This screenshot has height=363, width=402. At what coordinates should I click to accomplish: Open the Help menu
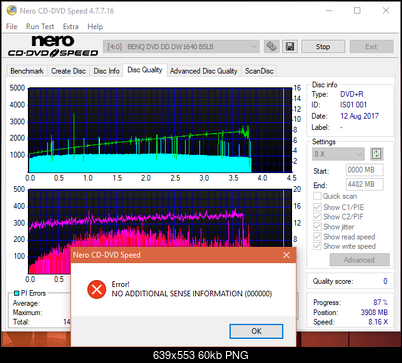(95, 27)
